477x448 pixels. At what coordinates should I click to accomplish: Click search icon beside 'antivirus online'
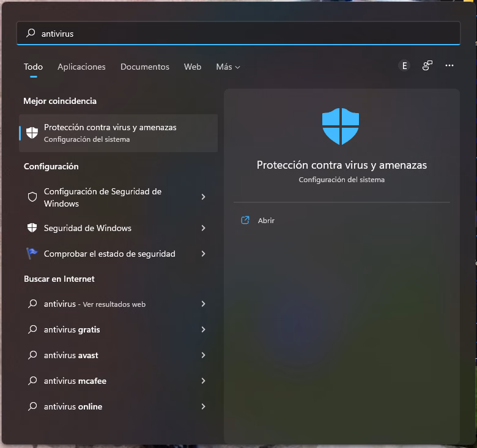click(x=32, y=406)
